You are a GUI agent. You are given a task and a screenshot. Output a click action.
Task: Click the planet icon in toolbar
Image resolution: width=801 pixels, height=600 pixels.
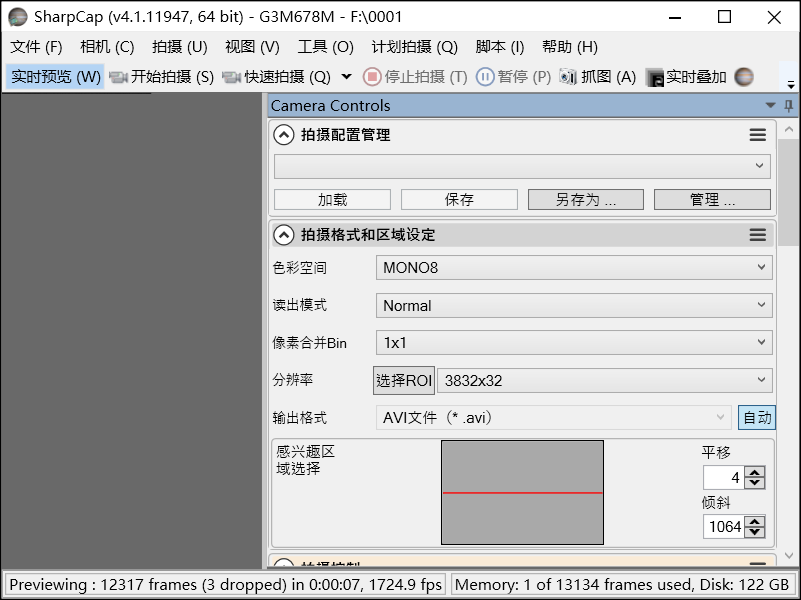[x=744, y=77]
